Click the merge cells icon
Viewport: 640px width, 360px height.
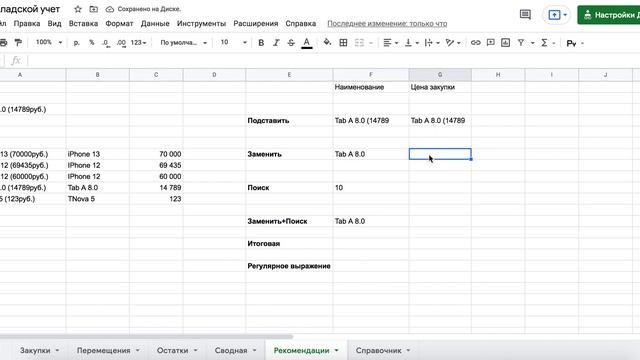359,42
